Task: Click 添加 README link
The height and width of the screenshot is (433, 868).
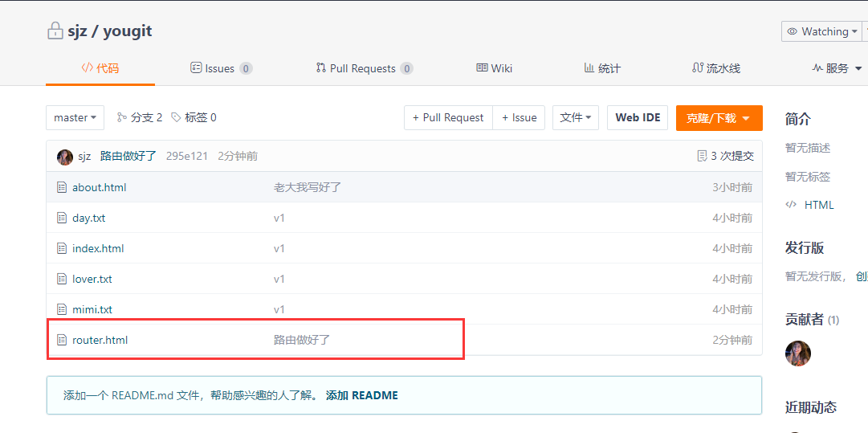Action: tap(362, 395)
